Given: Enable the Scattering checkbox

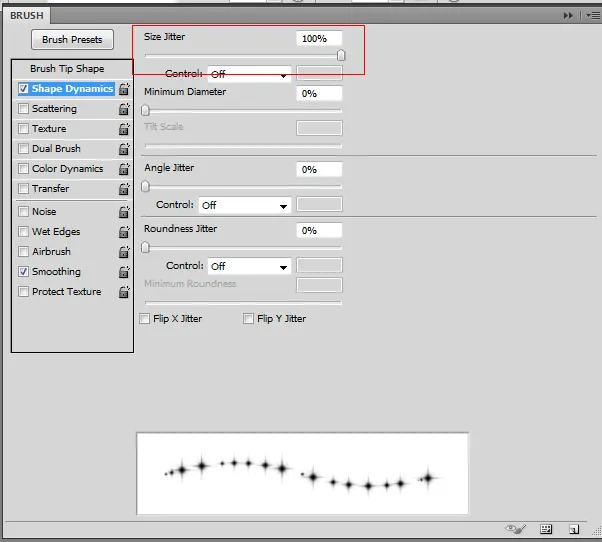Looking at the screenshot, I should (x=23, y=109).
